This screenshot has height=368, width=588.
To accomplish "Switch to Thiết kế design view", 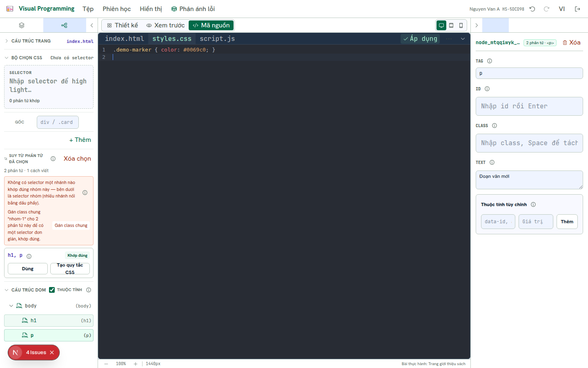I will click(x=122, y=25).
